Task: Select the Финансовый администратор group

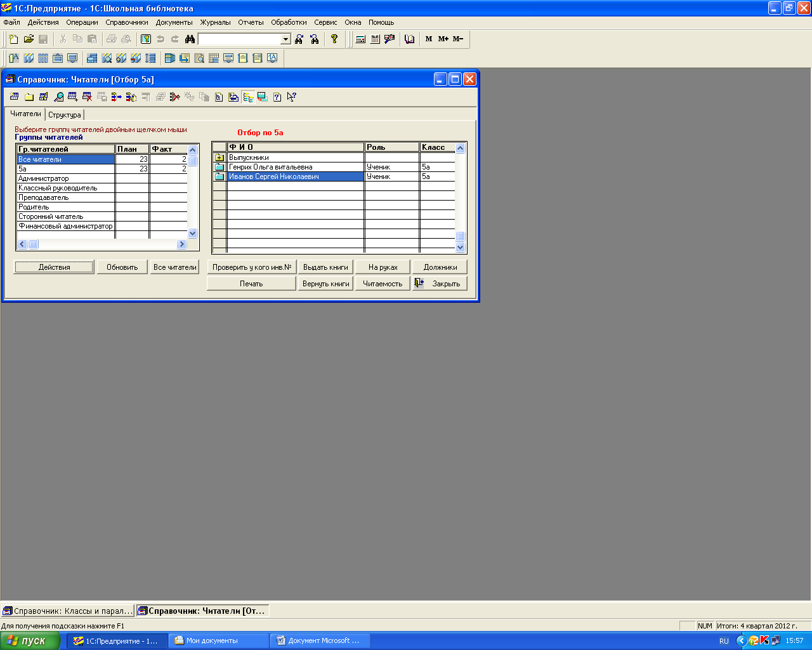Action: coord(101,226)
